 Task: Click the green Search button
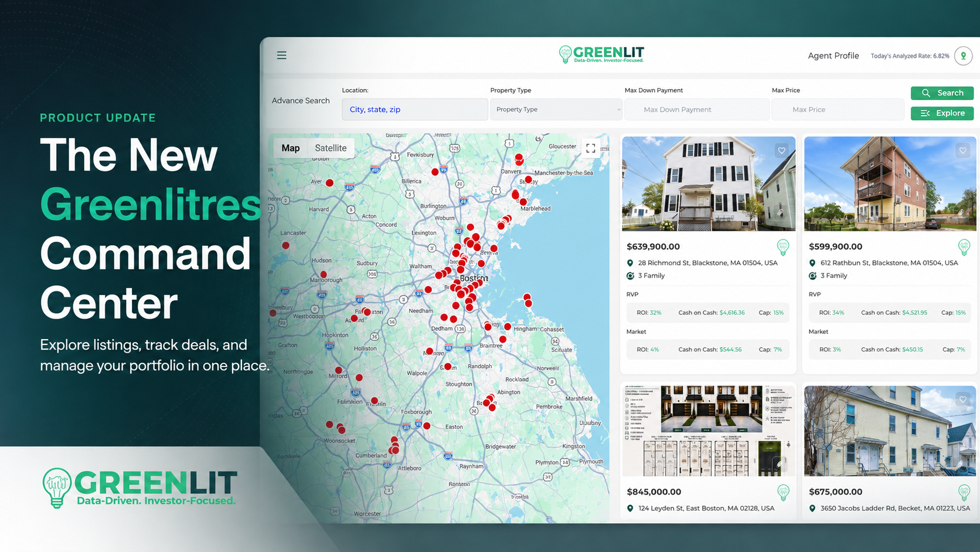[x=942, y=93]
